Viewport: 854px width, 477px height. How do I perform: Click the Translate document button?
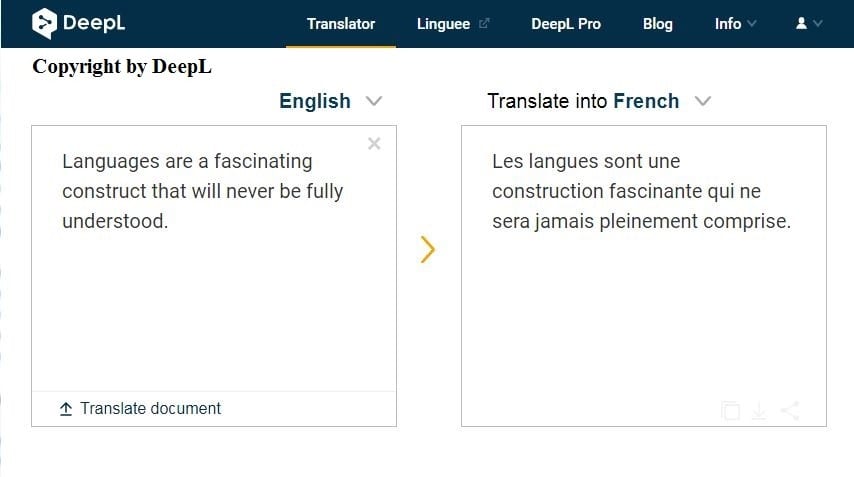150,408
